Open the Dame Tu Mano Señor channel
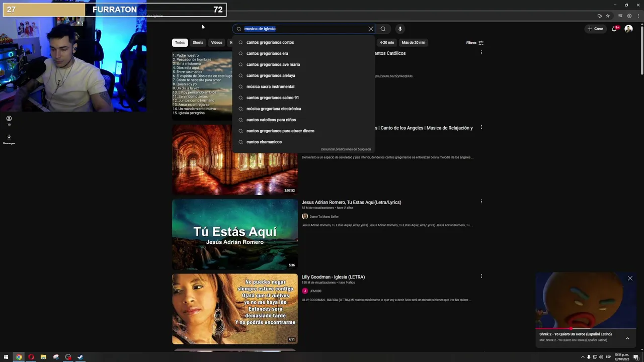Image resolution: width=644 pixels, height=362 pixels. (324, 217)
